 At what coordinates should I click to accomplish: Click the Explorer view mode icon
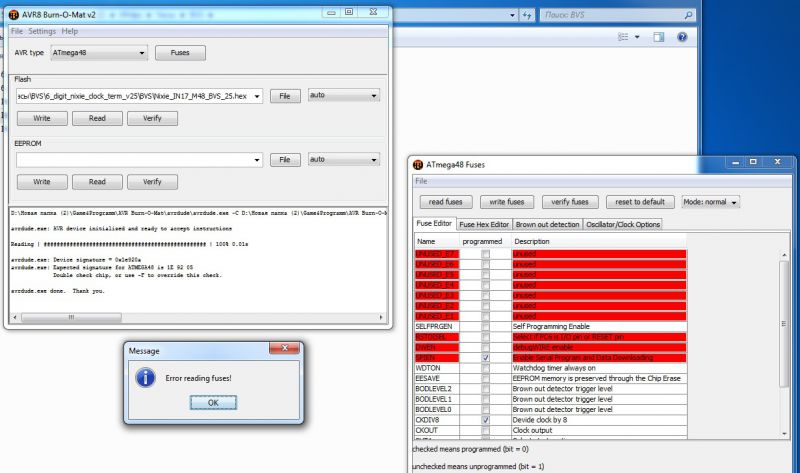(x=624, y=38)
